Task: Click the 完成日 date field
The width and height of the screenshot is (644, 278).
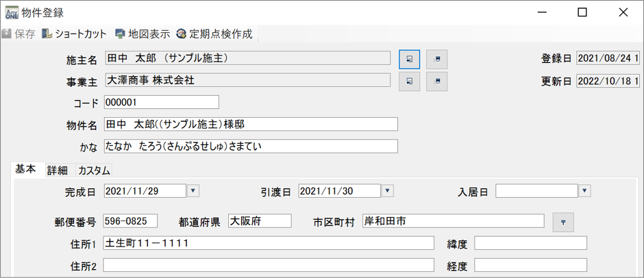Action: pos(145,190)
